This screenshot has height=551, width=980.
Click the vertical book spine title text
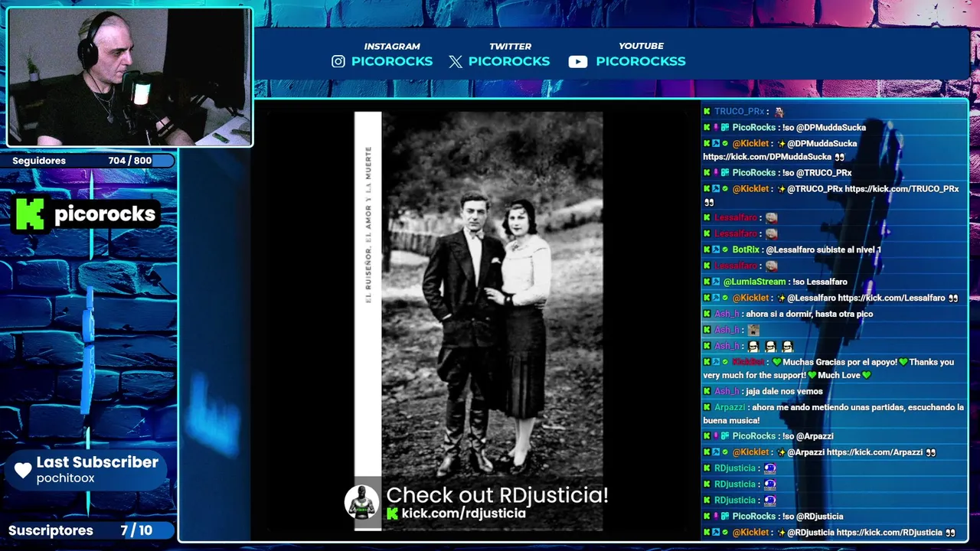368,224
